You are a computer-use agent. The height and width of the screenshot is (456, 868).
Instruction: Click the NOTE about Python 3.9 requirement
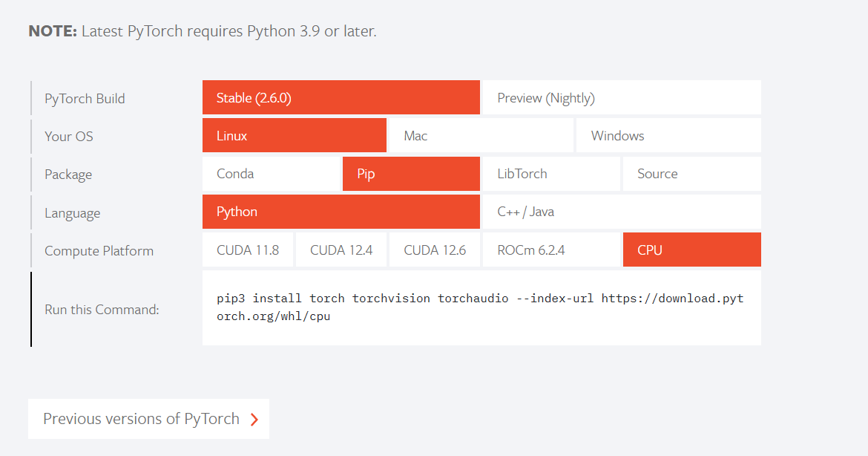(202, 31)
